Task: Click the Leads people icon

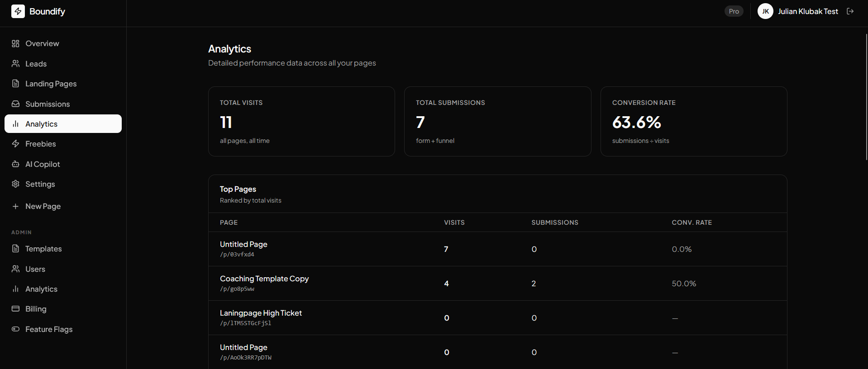Action: [15, 64]
